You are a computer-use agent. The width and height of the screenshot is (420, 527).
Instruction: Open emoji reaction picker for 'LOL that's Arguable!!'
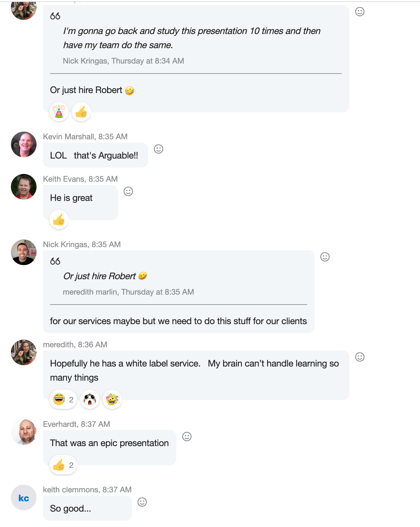(x=159, y=149)
